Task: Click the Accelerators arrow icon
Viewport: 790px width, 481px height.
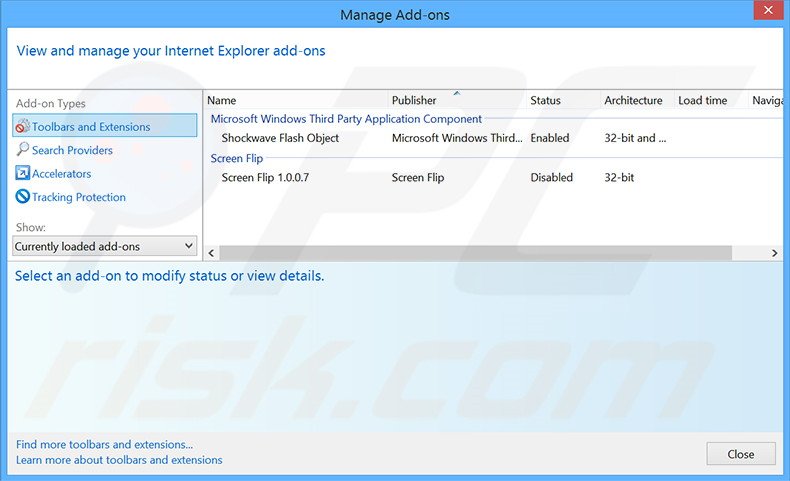Action: pos(23,173)
